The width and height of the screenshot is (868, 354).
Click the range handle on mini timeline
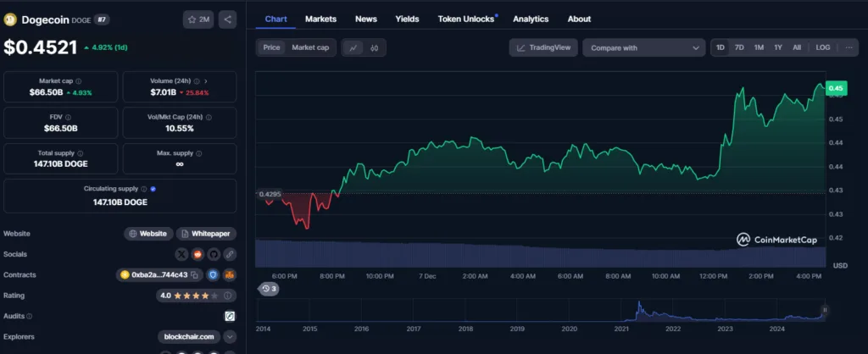(x=825, y=310)
